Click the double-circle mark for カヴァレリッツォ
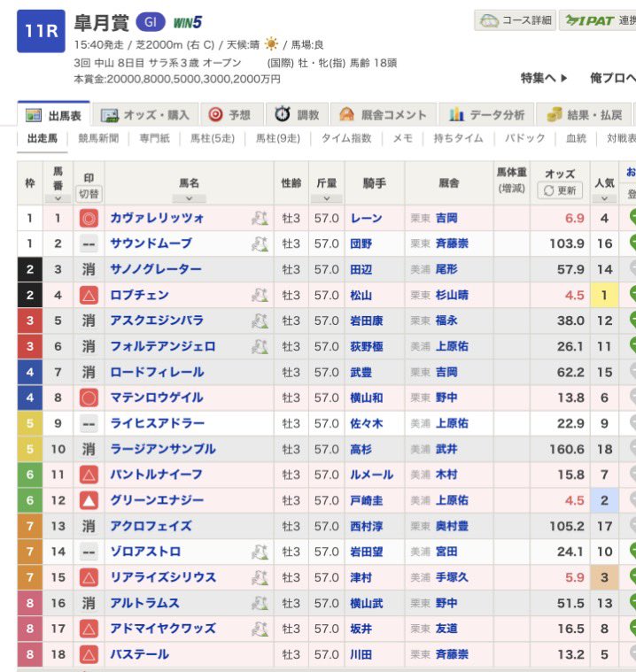The height and width of the screenshot is (672, 636). tap(89, 219)
